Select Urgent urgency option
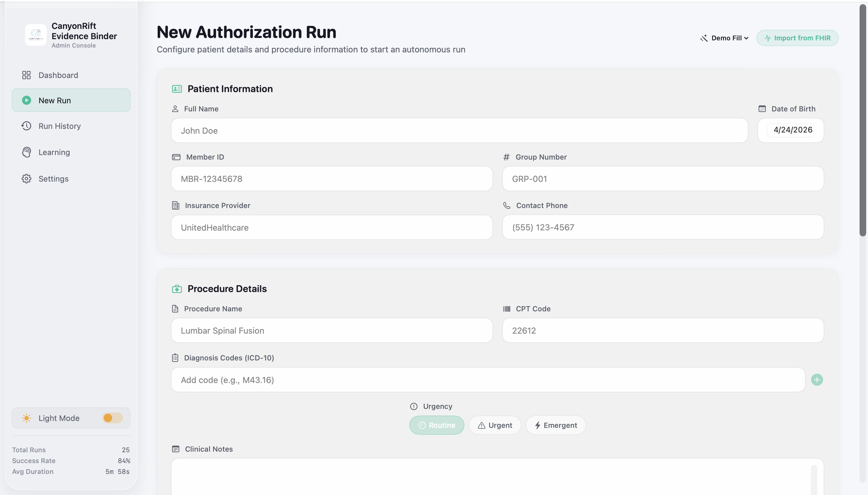 pos(495,425)
